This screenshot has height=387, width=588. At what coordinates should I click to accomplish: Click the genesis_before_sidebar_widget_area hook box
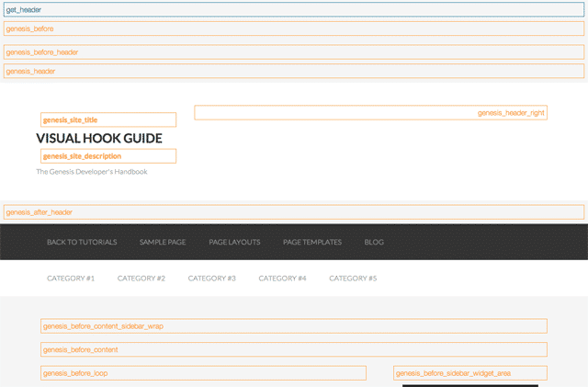[x=470, y=373]
